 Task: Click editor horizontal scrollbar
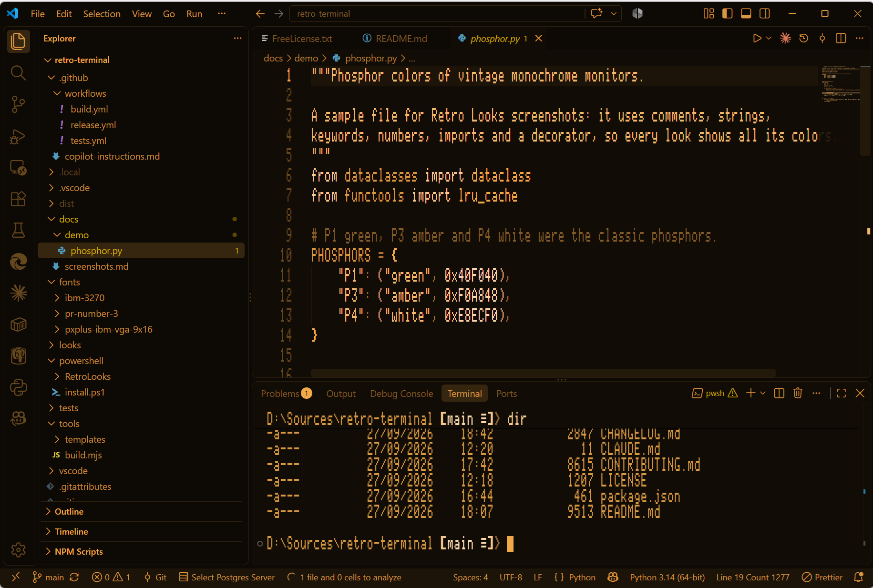pos(543,373)
